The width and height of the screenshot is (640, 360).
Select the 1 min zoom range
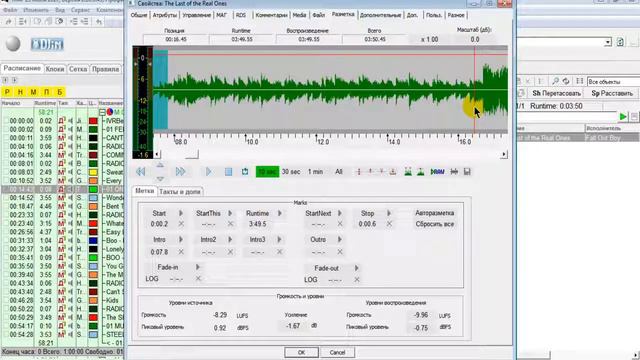tap(315, 172)
